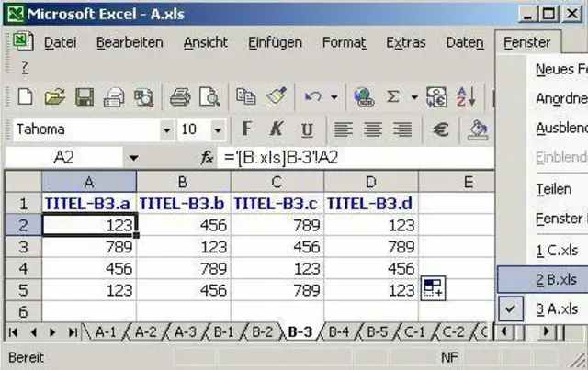Image resolution: width=588 pixels, height=370 pixels.
Task: Select cell TITEL-B3.c
Action: pos(277,204)
